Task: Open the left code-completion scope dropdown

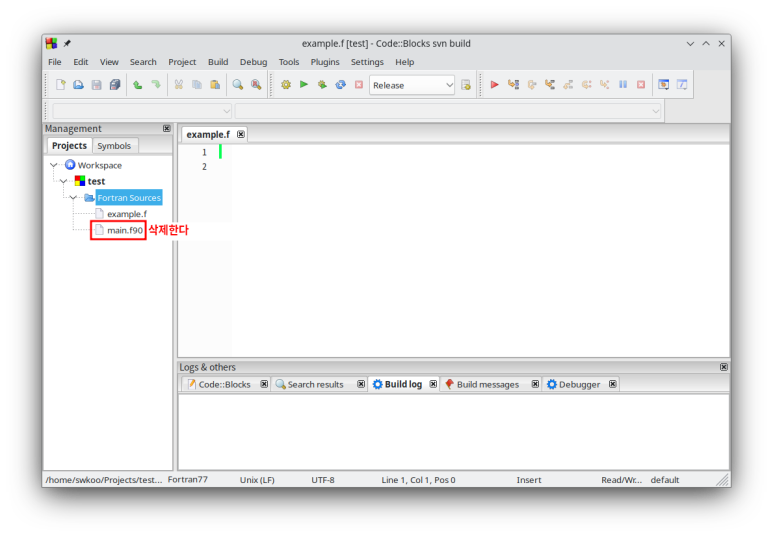Action: click(142, 111)
